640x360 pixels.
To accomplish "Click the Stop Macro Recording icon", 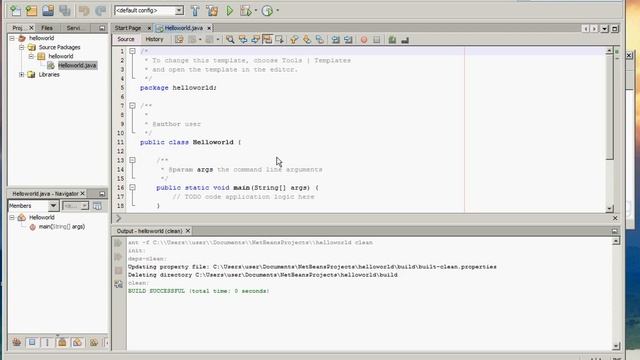I will point(377,40).
